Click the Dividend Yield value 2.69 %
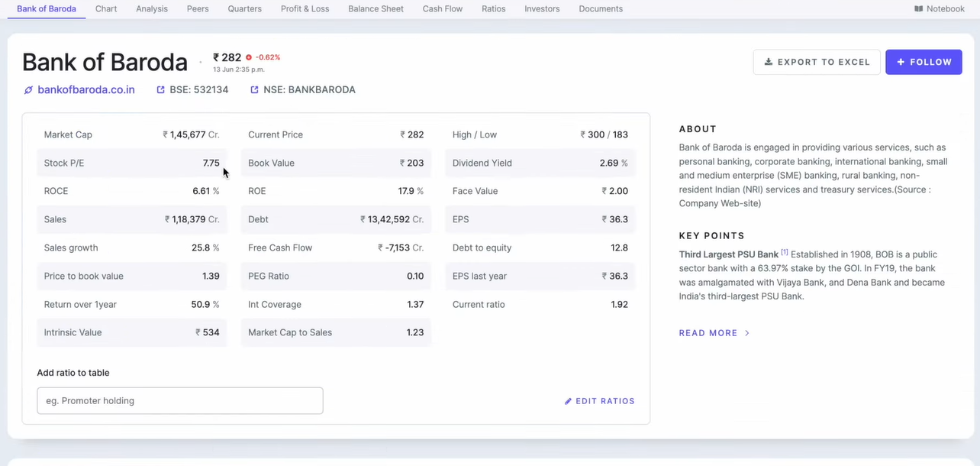 (614, 163)
